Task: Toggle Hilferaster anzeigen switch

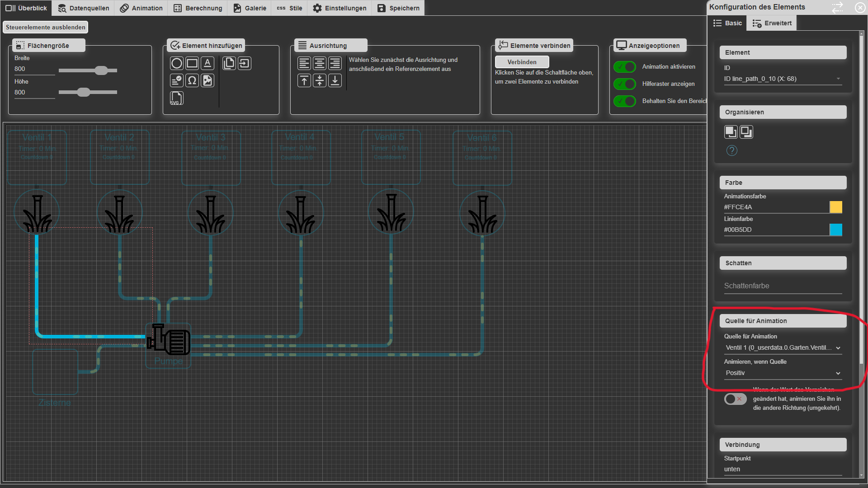Action: [x=625, y=84]
